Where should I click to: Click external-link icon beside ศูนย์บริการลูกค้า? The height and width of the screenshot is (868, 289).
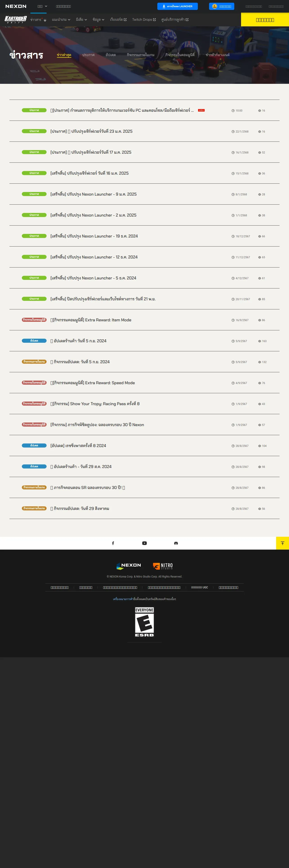click(187, 20)
